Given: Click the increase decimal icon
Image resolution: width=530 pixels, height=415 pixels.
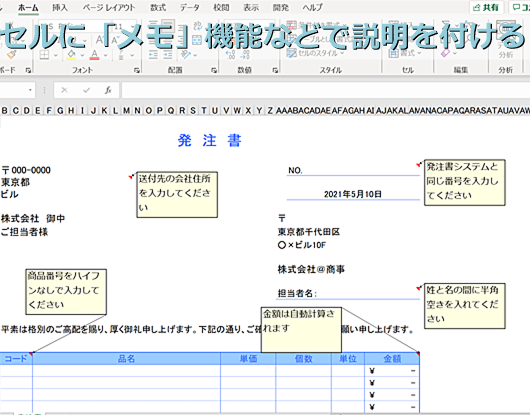Looking at the screenshot, I should coord(231,55).
